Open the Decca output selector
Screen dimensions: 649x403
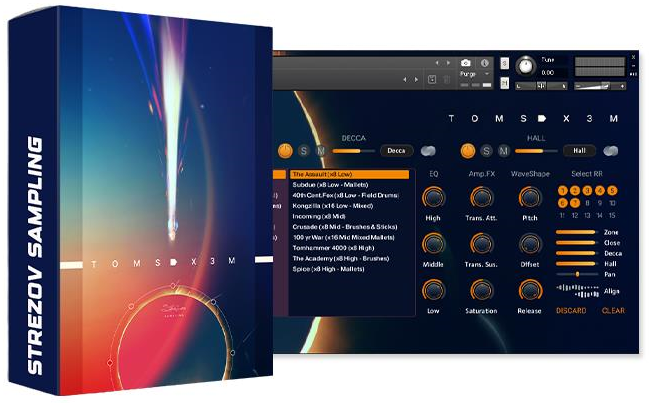click(x=397, y=151)
